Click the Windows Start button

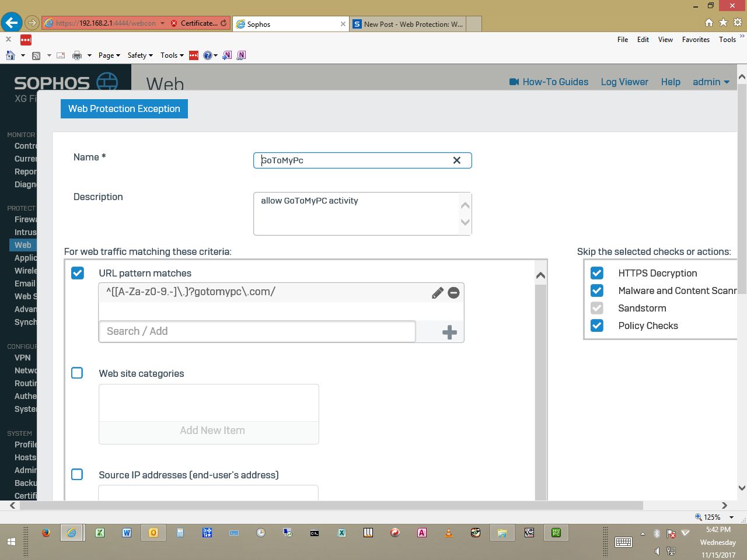click(11, 541)
